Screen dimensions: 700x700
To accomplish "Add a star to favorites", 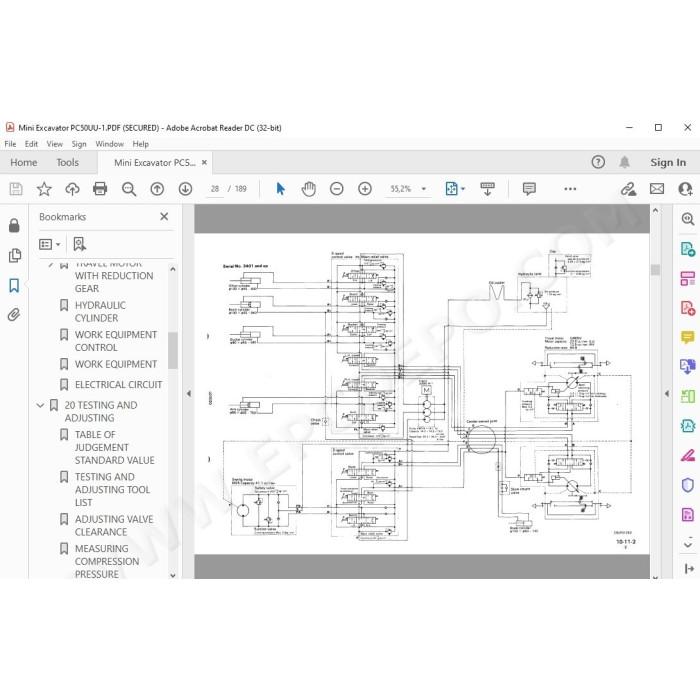I will (44, 189).
